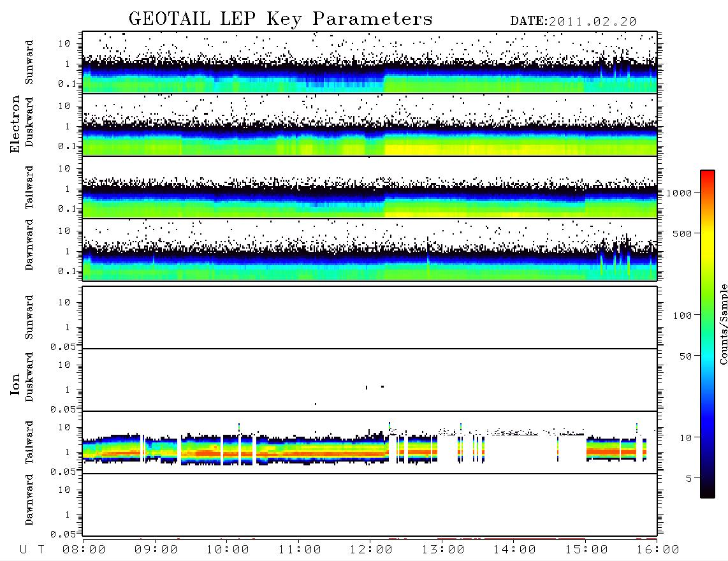
Task: Click the 08:00 time tick label
Action: (x=84, y=550)
